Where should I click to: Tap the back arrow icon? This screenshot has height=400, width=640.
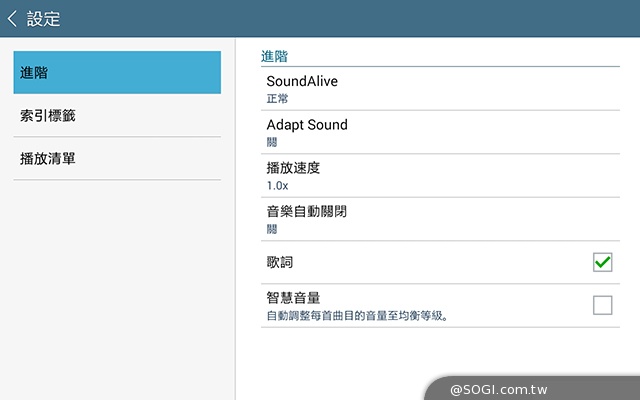12,18
